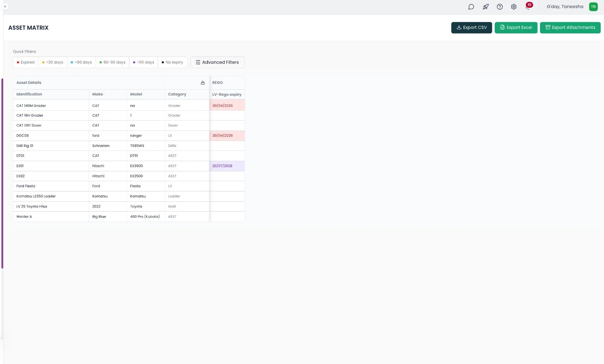Click the Big Blue make cell

[x=108, y=217]
